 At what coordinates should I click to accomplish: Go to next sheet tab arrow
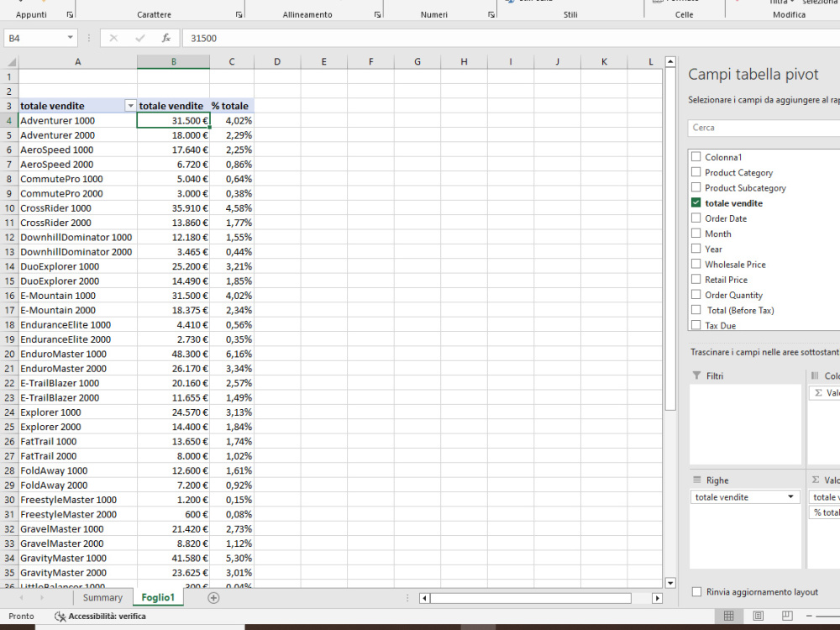(42, 598)
